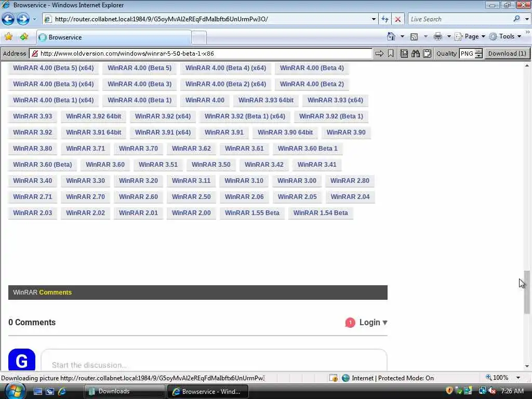Click the Home icon in command bar

(391, 36)
